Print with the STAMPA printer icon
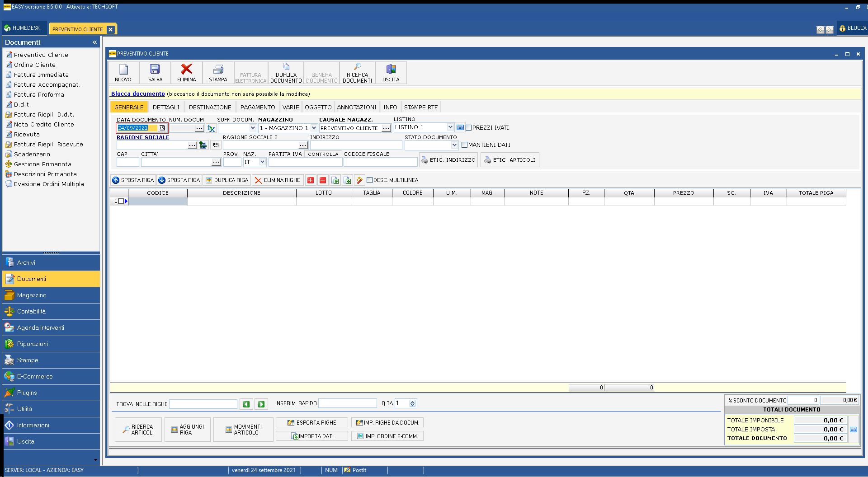 point(218,73)
